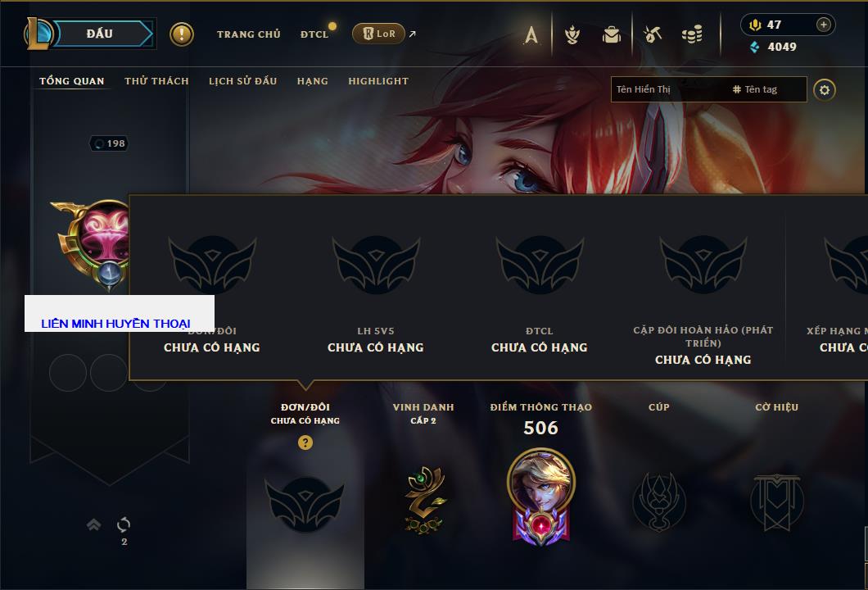This screenshot has height=590, width=868.
Task: Open the crafting hammer icon
Action: [x=652, y=34]
